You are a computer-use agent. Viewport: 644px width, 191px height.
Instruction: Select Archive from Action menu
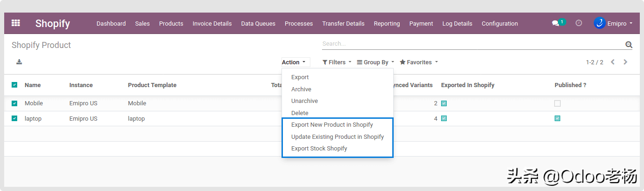[x=301, y=89]
